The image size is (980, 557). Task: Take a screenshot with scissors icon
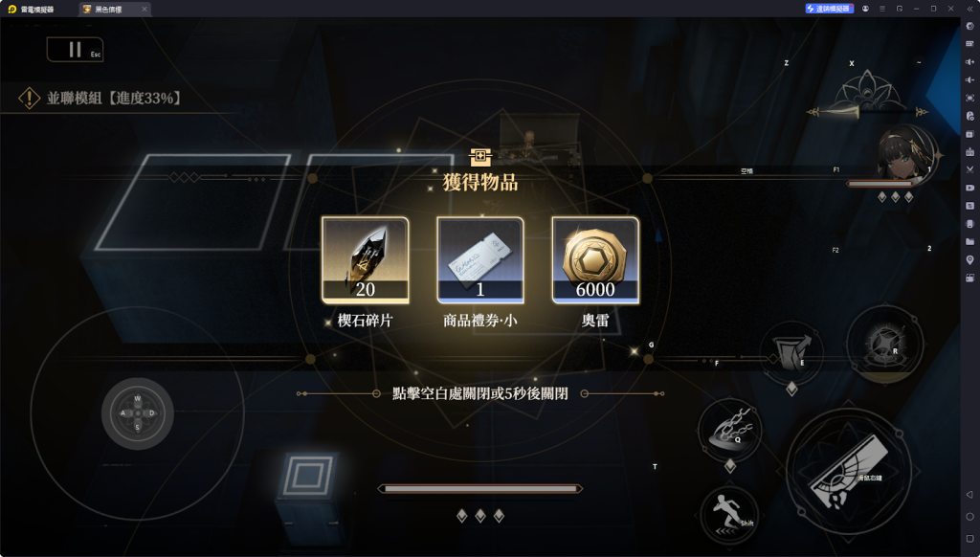(970, 169)
